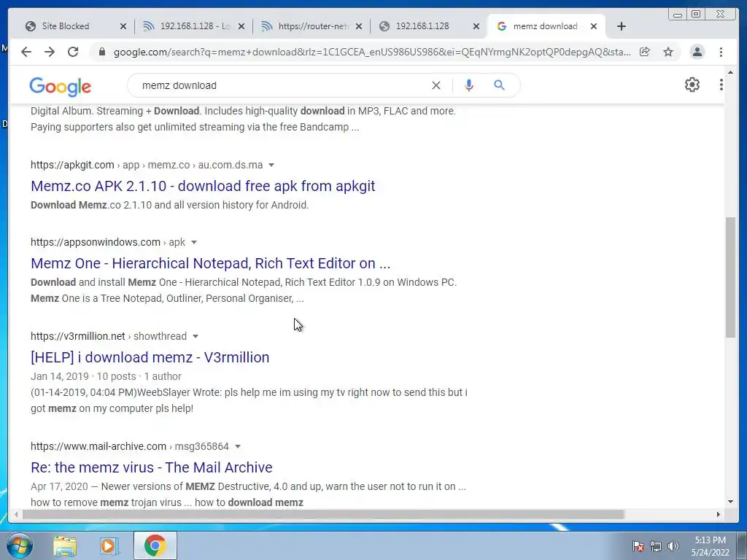Open Google quick settings gear
This screenshot has width=747, height=560.
point(692,85)
